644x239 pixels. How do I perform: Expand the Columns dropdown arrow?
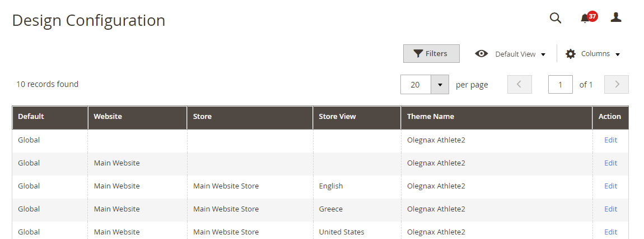[617, 54]
